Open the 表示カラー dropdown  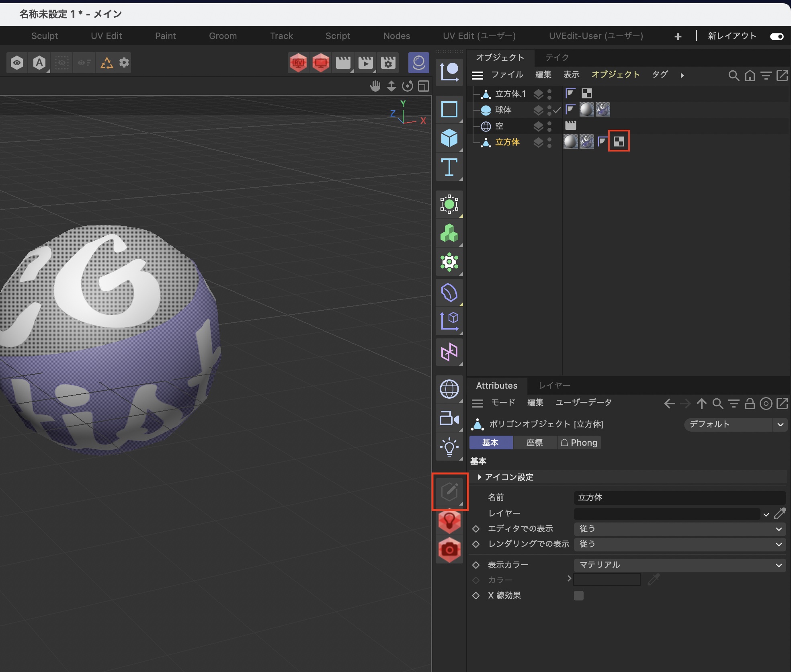679,565
